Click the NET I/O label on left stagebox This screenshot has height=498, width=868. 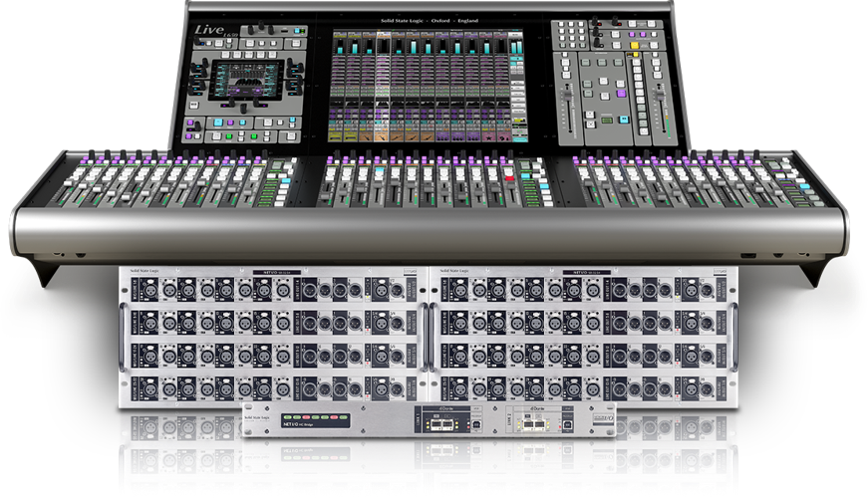click(276, 272)
